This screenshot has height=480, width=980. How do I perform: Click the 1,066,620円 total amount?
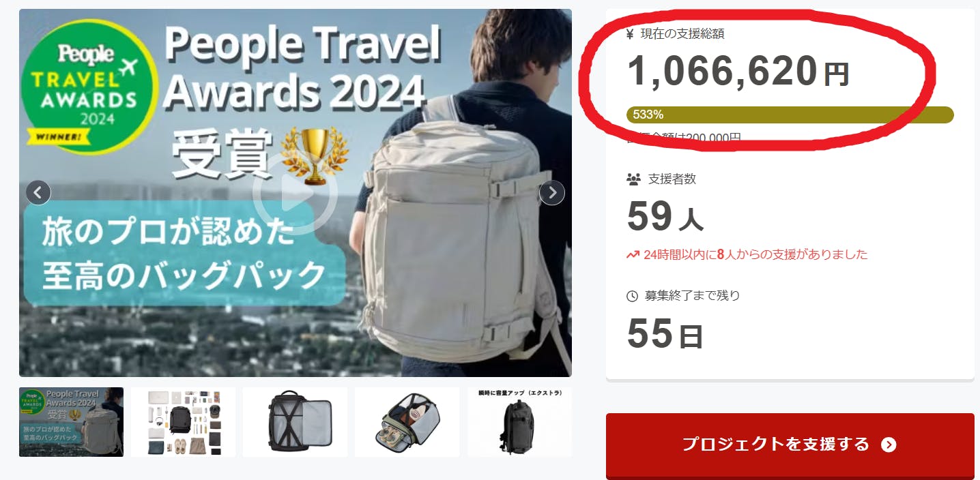(738, 72)
